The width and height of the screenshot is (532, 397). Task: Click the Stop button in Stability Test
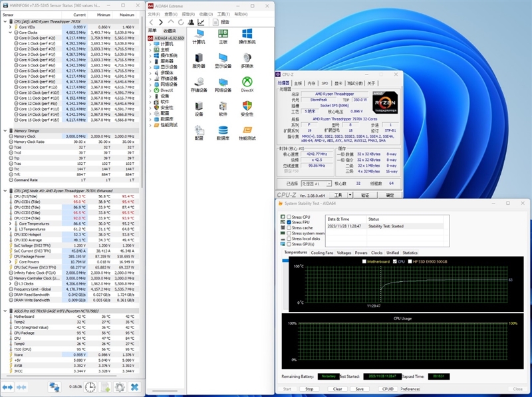(309, 389)
